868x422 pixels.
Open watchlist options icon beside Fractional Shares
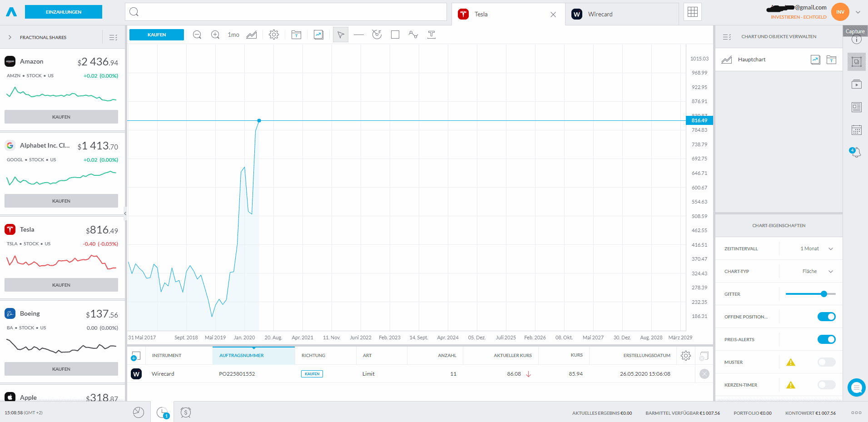(113, 37)
